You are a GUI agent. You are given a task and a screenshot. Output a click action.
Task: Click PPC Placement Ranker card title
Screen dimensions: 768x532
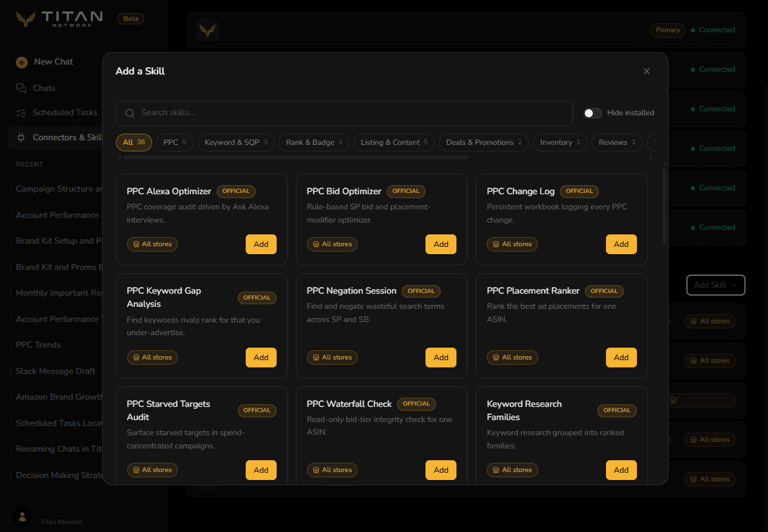[x=533, y=291]
